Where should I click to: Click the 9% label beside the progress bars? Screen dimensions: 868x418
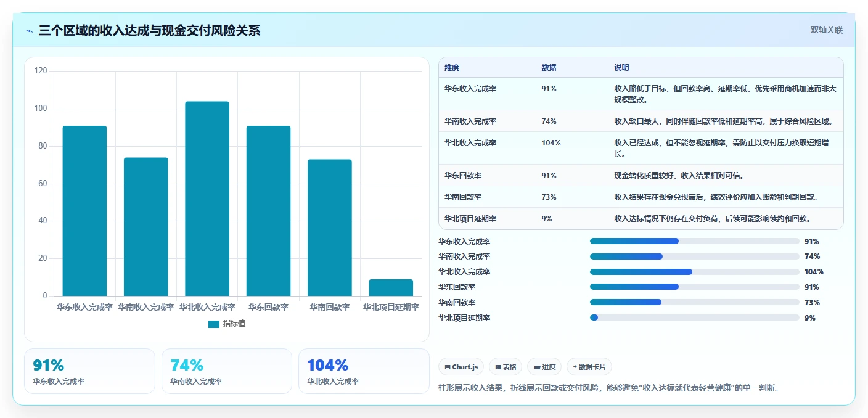pos(810,318)
